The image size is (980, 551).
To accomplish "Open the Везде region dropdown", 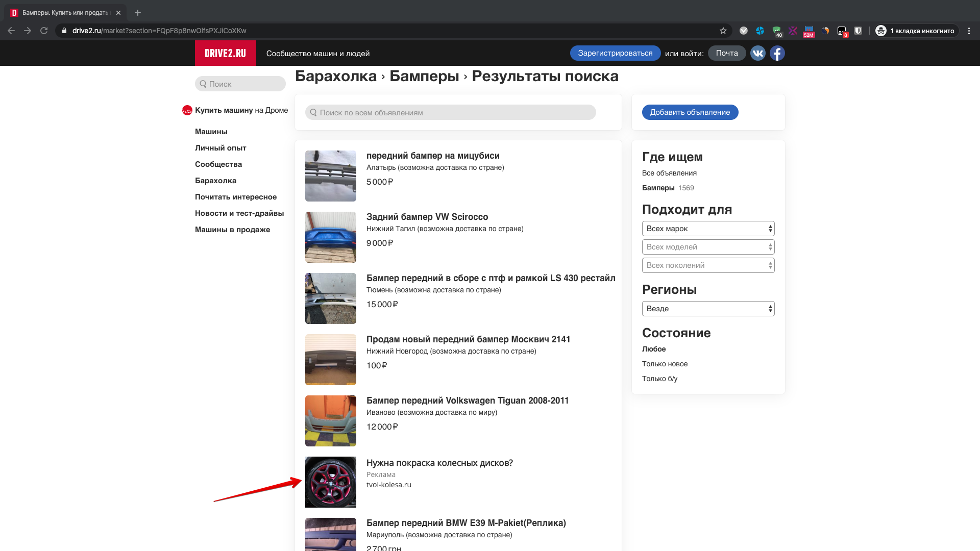I will coord(708,308).
